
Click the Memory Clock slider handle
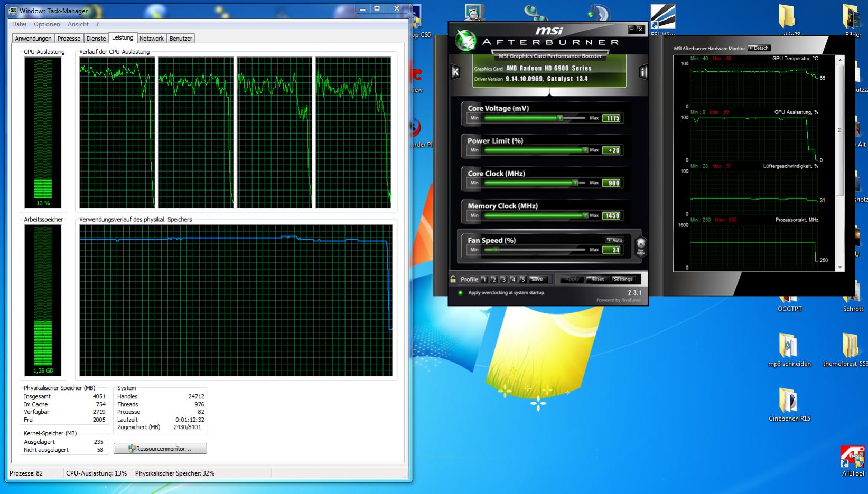click(585, 215)
